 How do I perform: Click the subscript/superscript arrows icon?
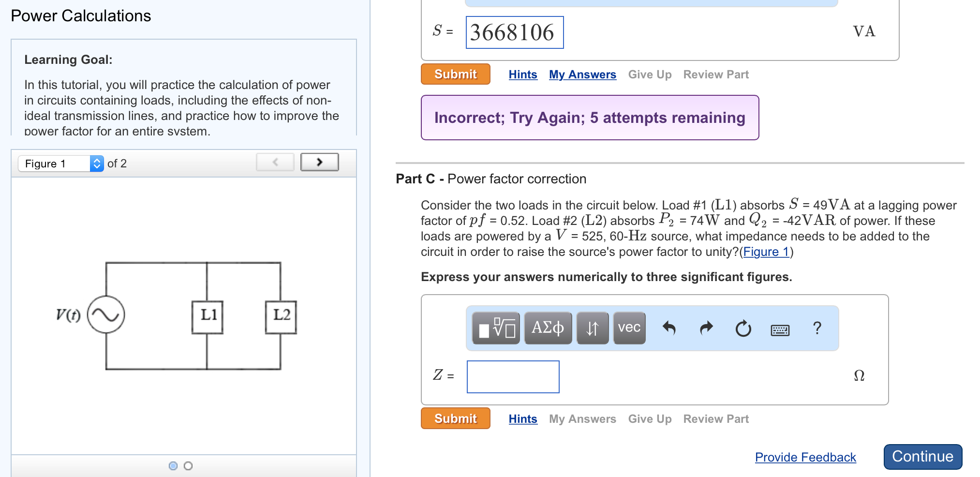[593, 328]
